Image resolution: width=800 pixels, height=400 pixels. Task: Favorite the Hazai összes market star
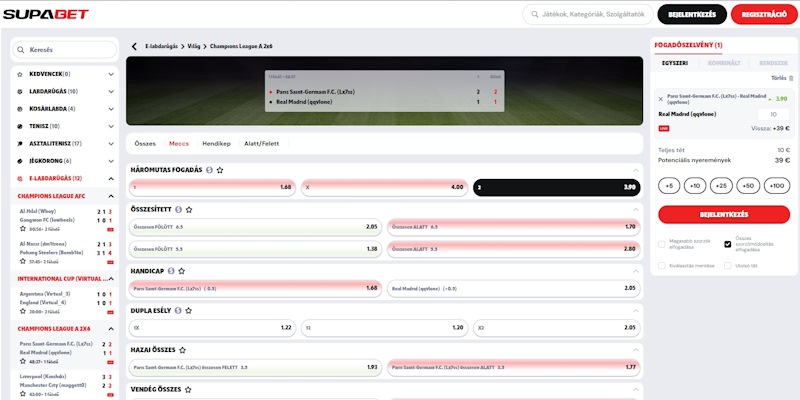coord(182,350)
